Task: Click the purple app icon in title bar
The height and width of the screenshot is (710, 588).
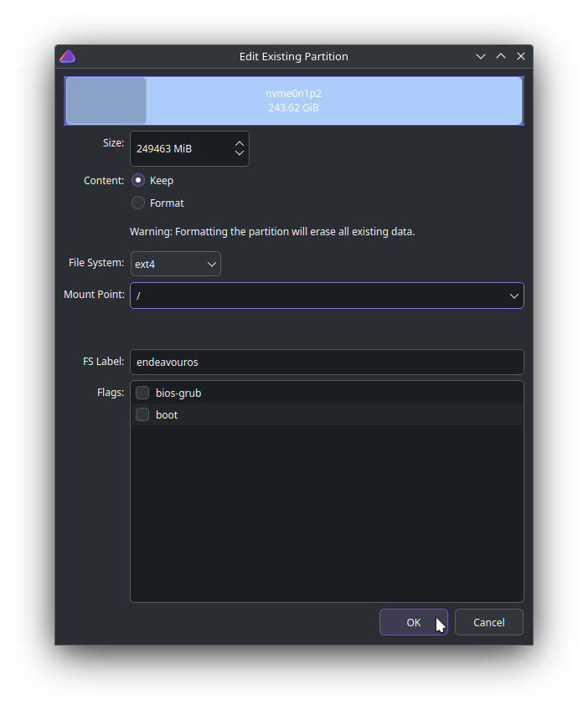Action: coord(67,56)
